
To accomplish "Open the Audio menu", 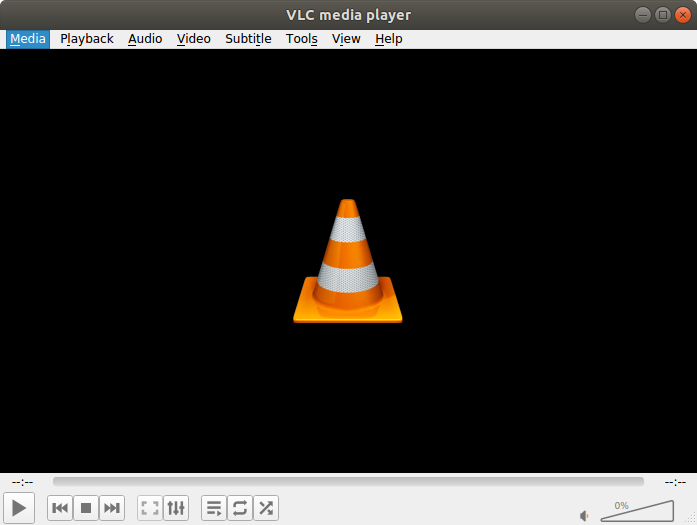I will point(145,39).
